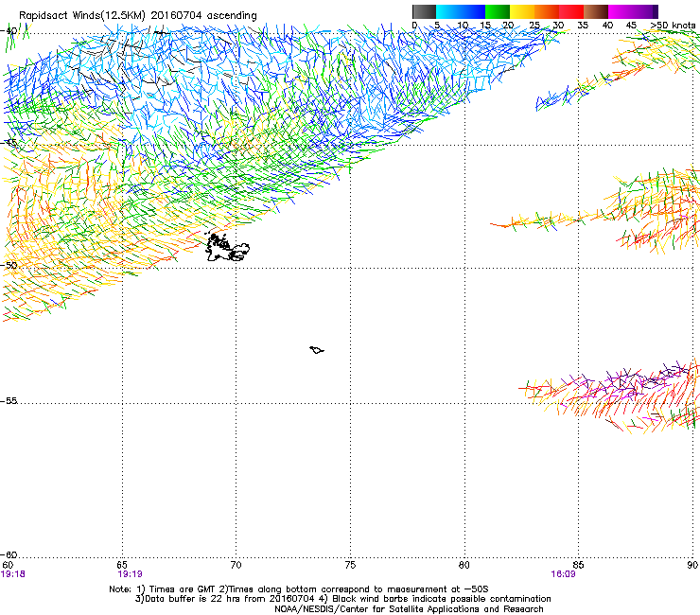
Task: Click the '-60' latitude label
Action: point(9,555)
